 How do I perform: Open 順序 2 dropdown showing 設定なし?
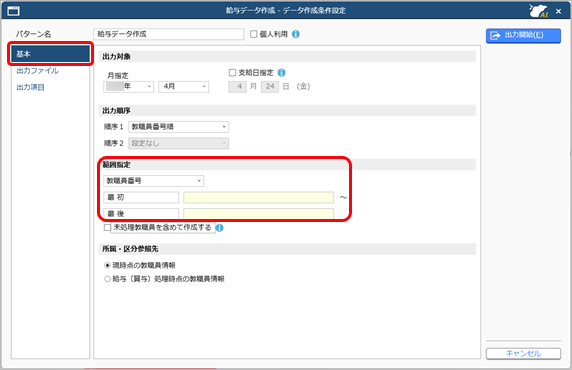(179, 143)
